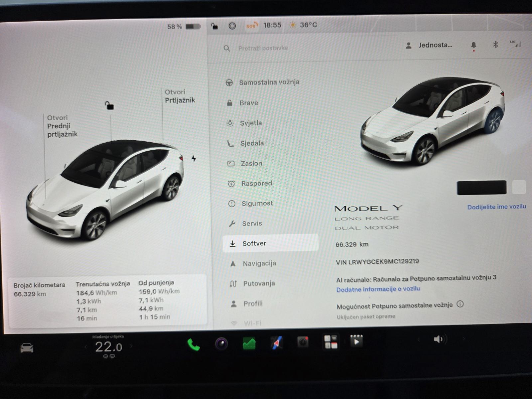This screenshot has width=532, height=399.
Task: Tap the 18:55 clock
Action: 272,25
